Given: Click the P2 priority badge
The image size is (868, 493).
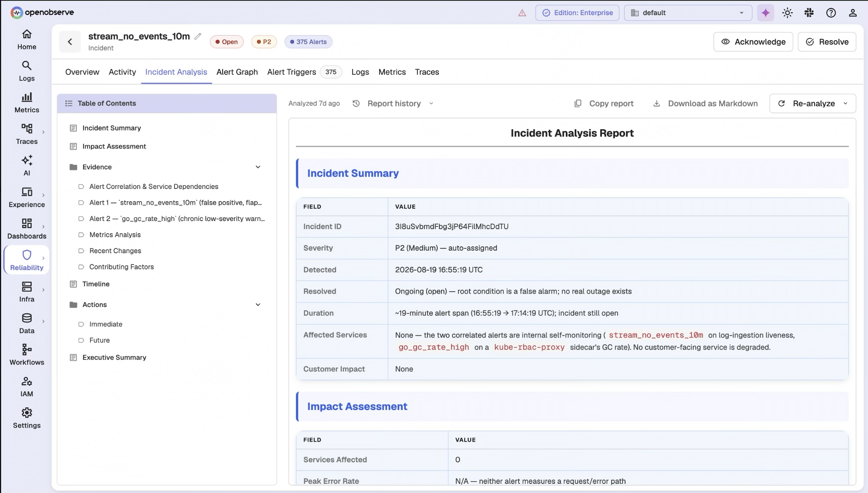Looking at the screenshot, I should click(x=264, y=42).
